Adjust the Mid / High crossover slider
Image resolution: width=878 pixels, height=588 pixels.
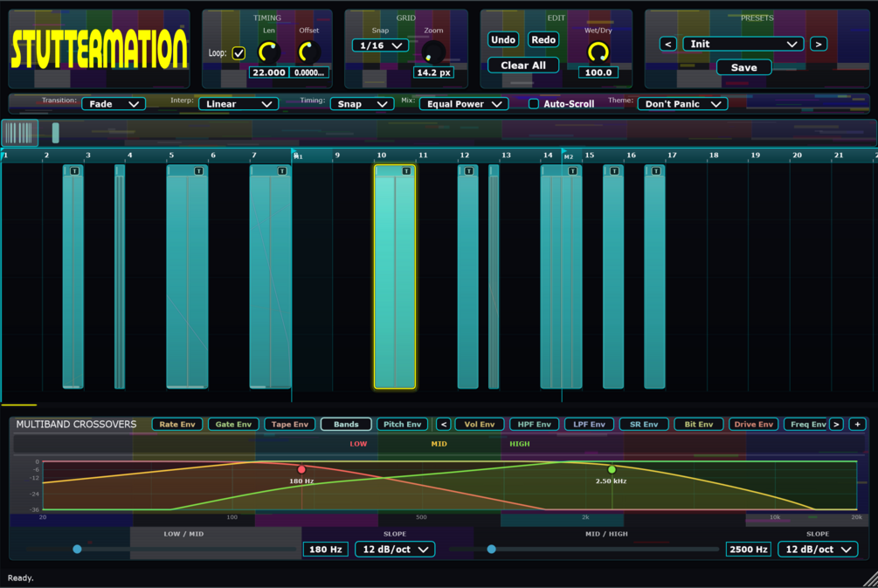click(584, 550)
